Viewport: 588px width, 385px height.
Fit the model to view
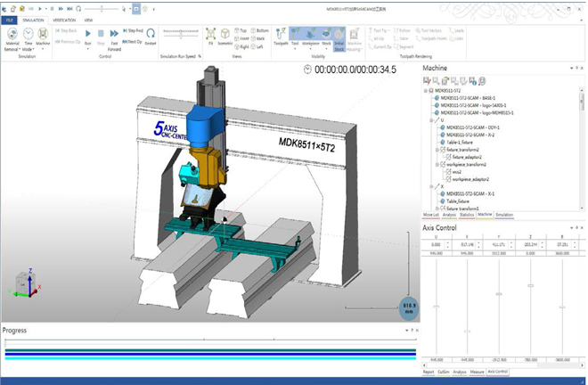coord(211,36)
